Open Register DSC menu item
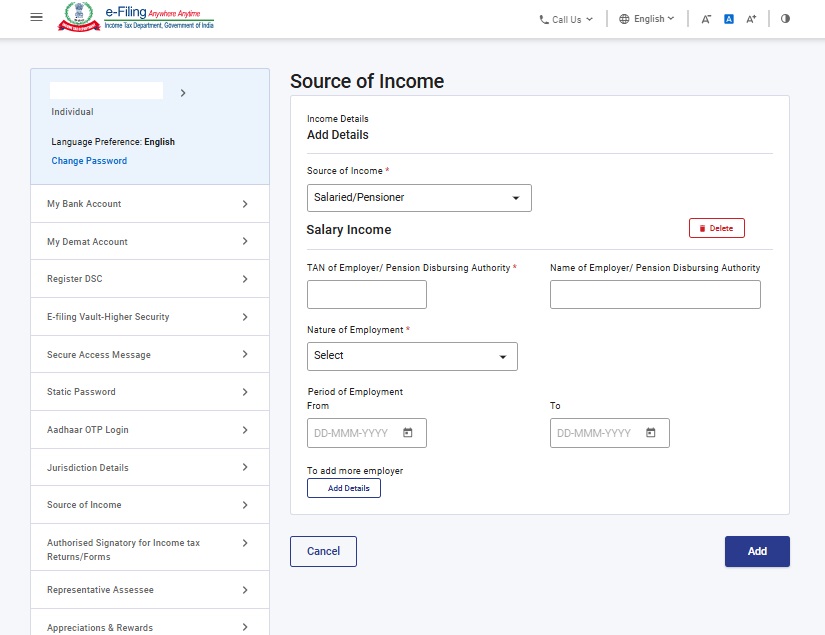825x635 pixels. click(150, 278)
